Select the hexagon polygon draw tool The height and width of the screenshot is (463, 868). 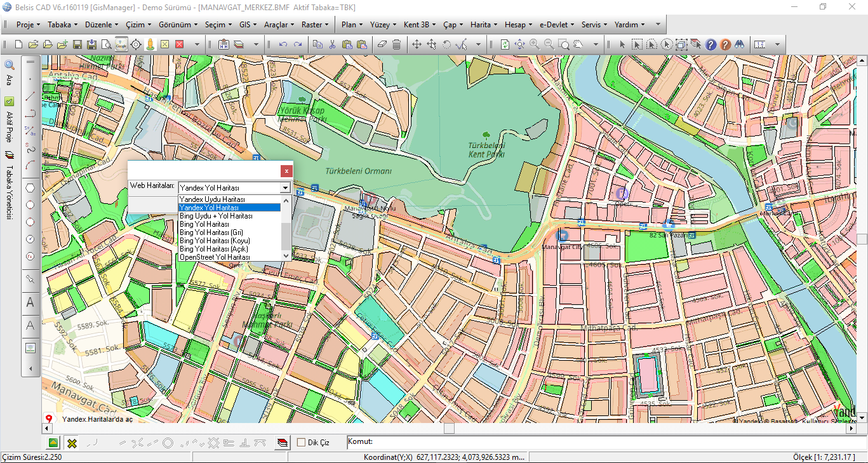30,188
